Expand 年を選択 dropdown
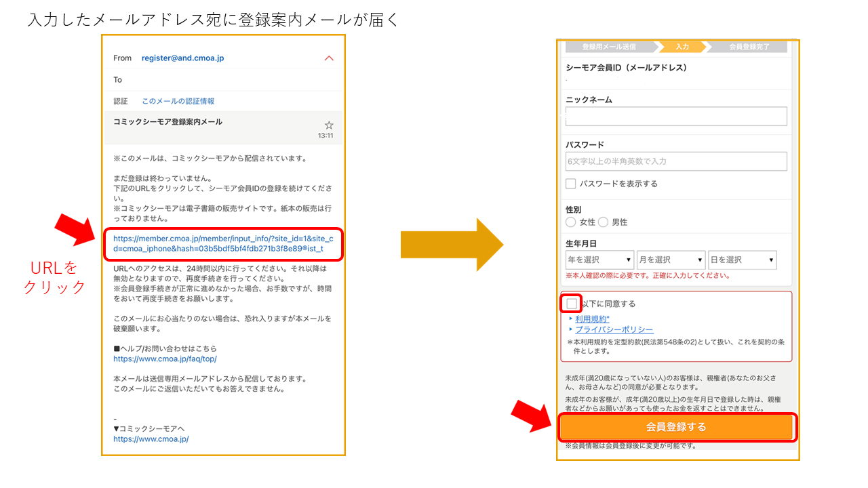The image size is (868, 488). point(599,260)
